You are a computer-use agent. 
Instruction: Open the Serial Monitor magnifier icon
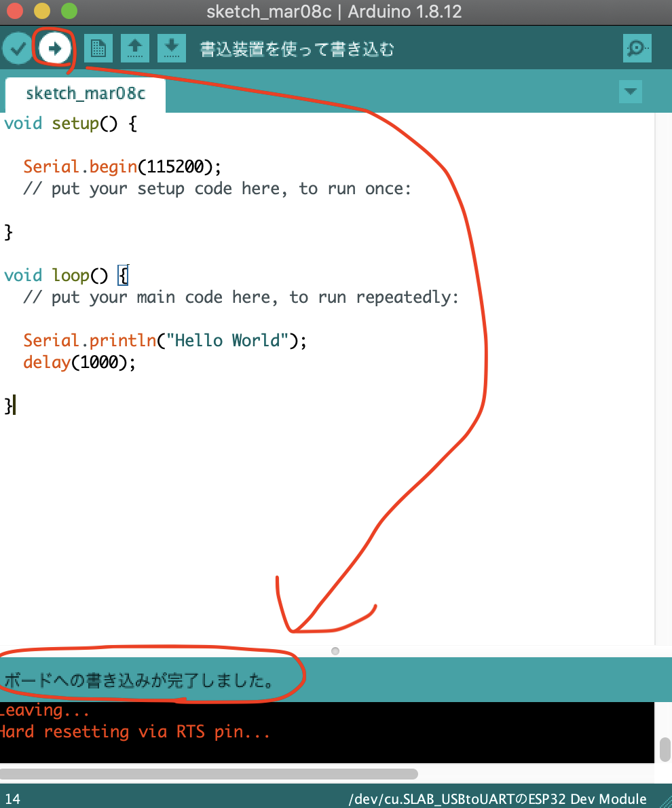pyautogui.click(x=637, y=48)
